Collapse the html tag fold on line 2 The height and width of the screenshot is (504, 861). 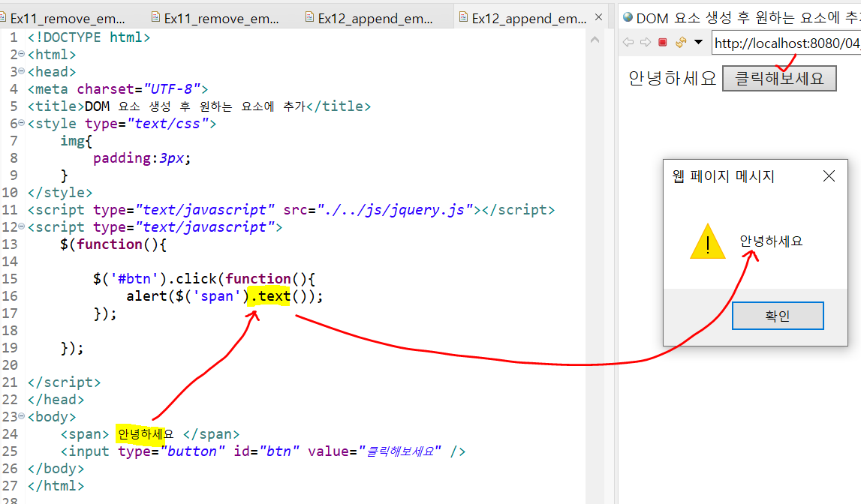(x=22, y=54)
